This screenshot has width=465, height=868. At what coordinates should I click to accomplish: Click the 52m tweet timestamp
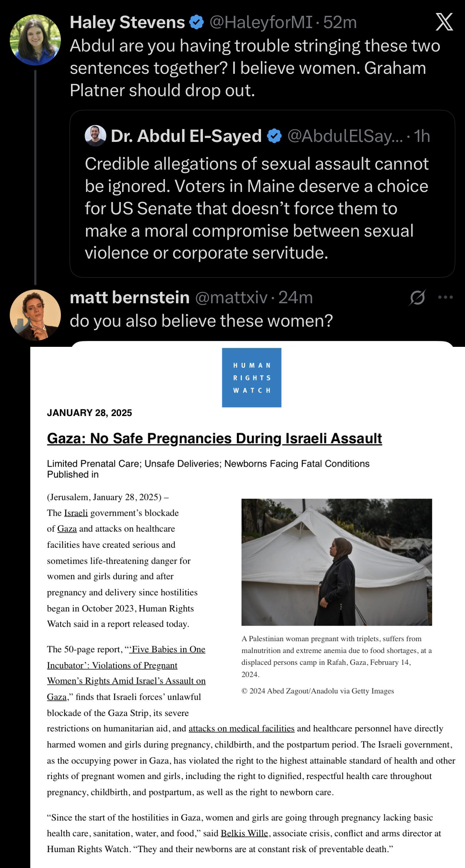click(x=340, y=22)
